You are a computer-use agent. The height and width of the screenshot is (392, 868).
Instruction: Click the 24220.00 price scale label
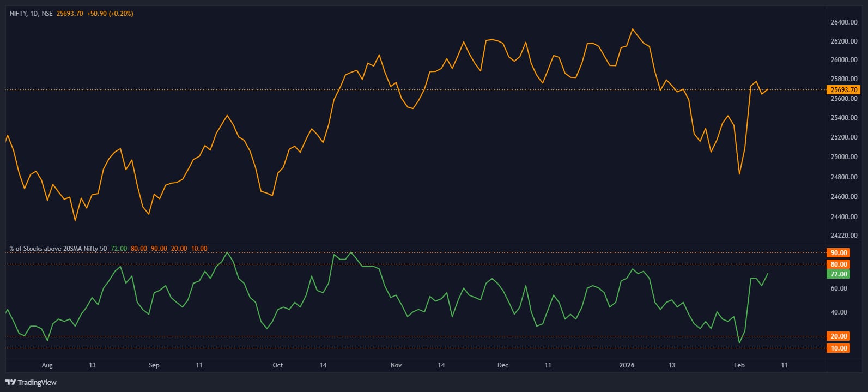tap(844, 236)
